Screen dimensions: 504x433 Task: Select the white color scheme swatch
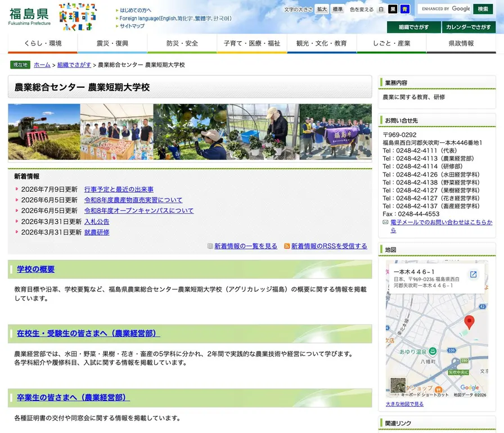381,9
